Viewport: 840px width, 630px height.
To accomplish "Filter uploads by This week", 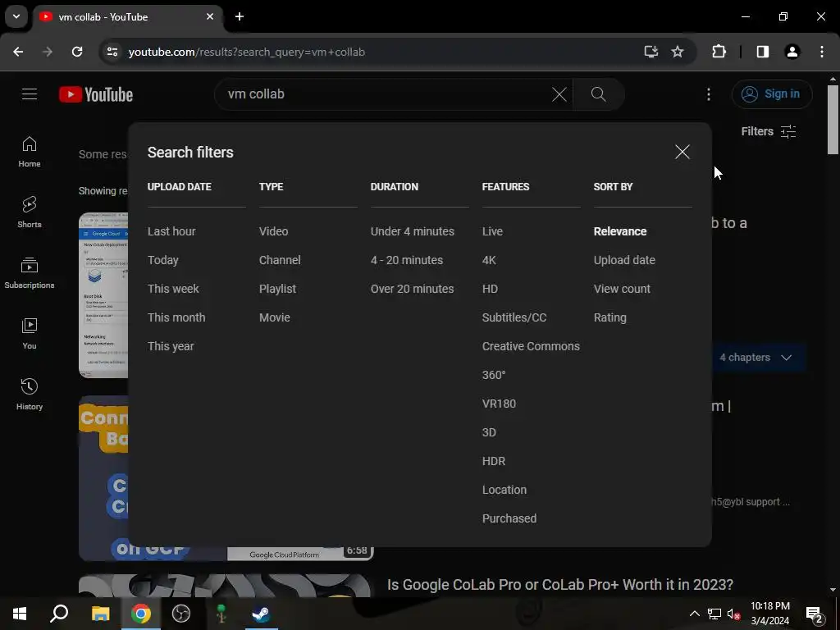I will 173,289.
